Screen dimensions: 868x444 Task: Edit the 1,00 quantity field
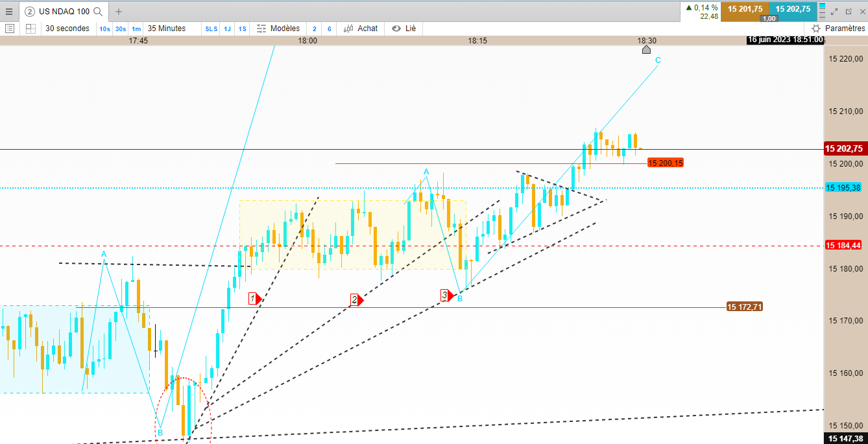click(x=768, y=18)
